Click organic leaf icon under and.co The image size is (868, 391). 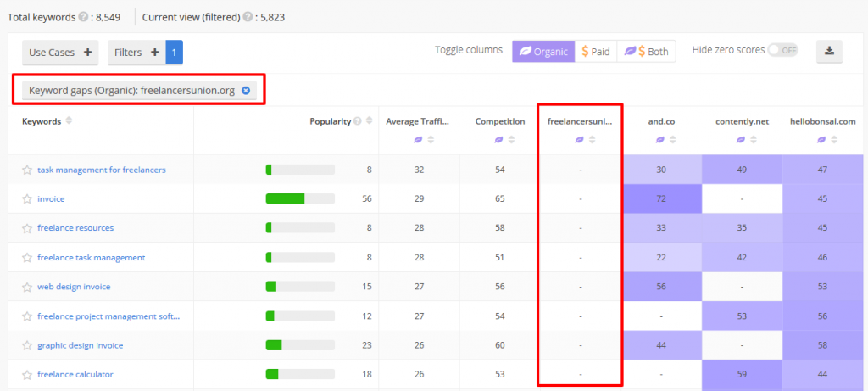pos(660,140)
